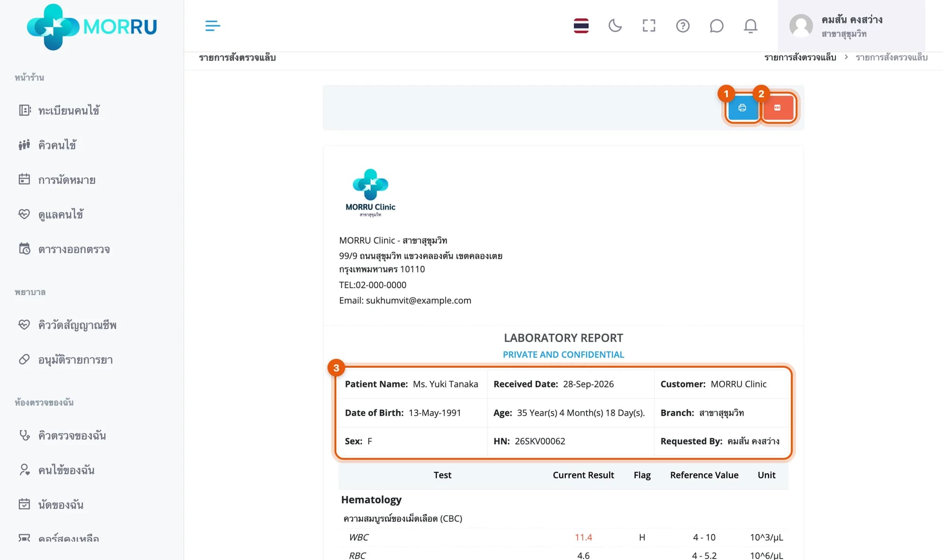Open the Thai flag language selector

(x=581, y=26)
